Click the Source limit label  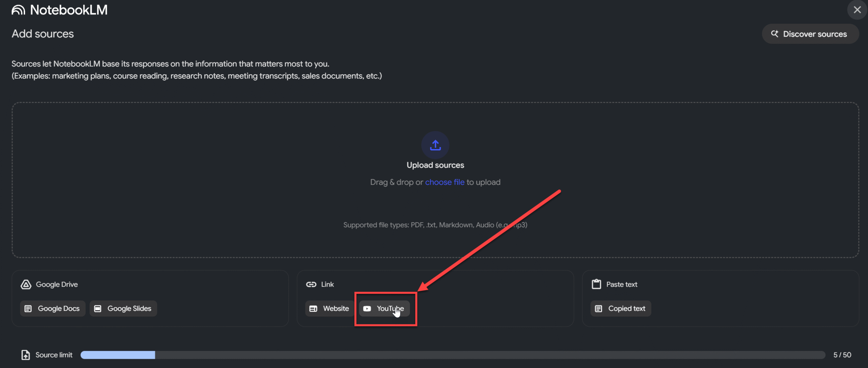tap(54, 355)
